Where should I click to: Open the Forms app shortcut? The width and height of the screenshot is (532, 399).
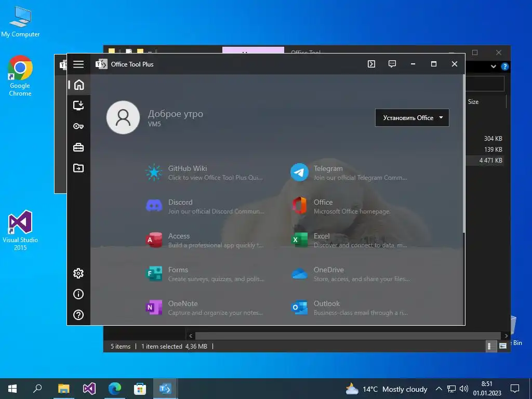click(205, 274)
